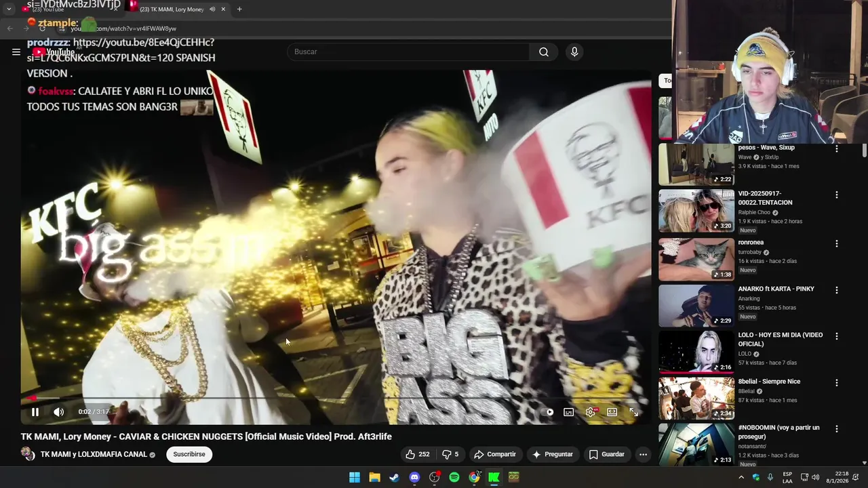The image size is (868, 488).
Task: Open options menu for VID-20250917 TENTACION video
Action: [x=836, y=195]
